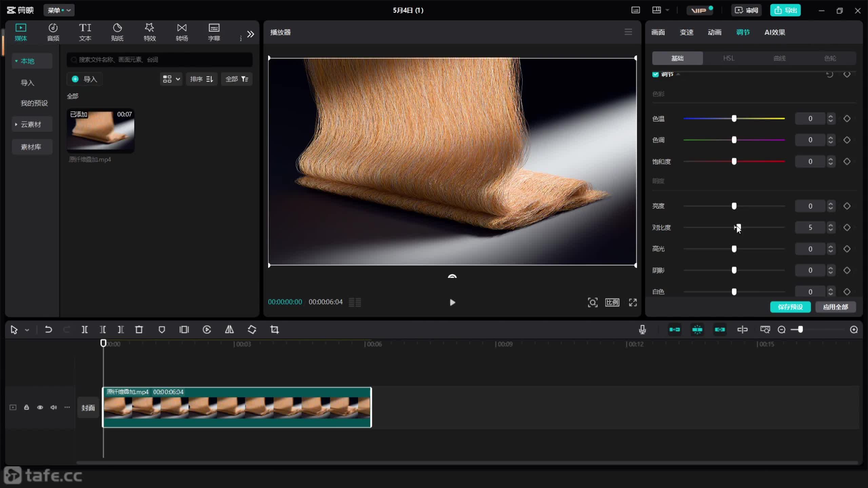Viewport: 868px width, 488px height.
Task: Split clip at playhead icon
Action: (85, 329)
